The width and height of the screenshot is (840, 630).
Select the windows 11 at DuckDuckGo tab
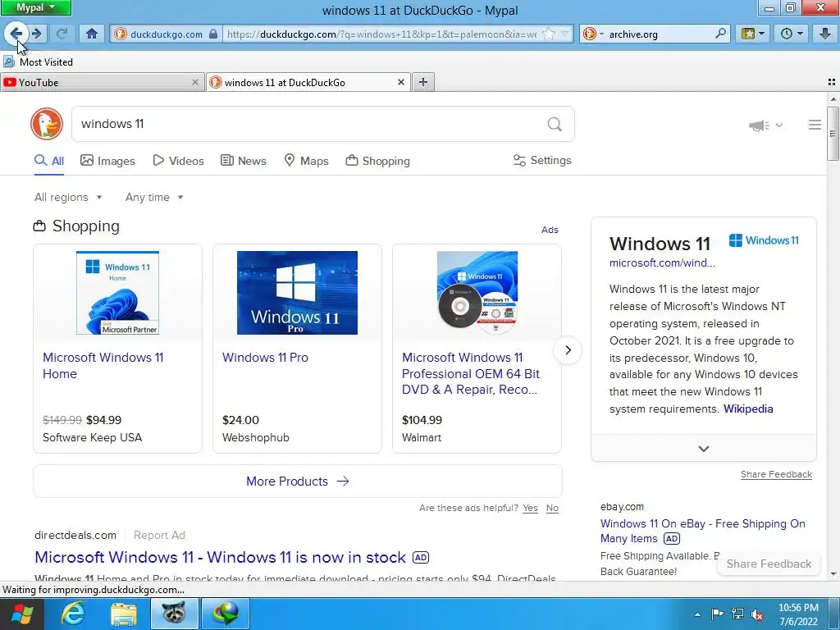[308, 82]
